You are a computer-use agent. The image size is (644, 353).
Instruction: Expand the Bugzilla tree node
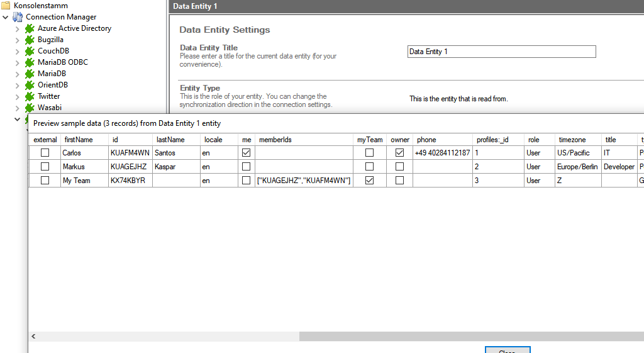[17, 40]
